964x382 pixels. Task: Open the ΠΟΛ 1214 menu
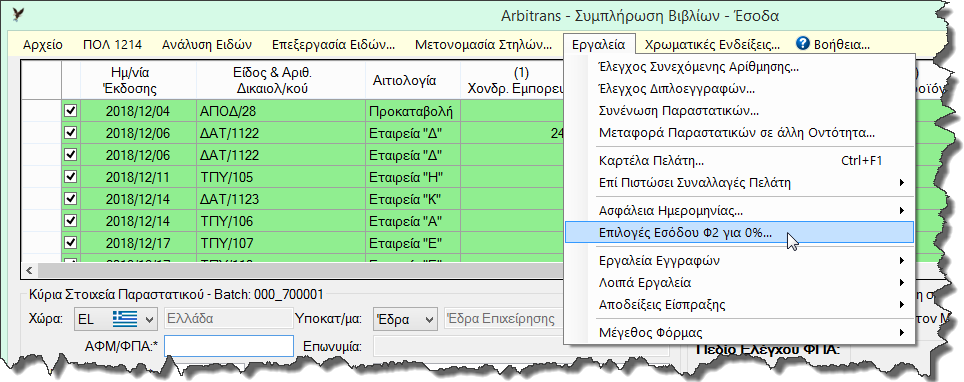pos(113,44)
